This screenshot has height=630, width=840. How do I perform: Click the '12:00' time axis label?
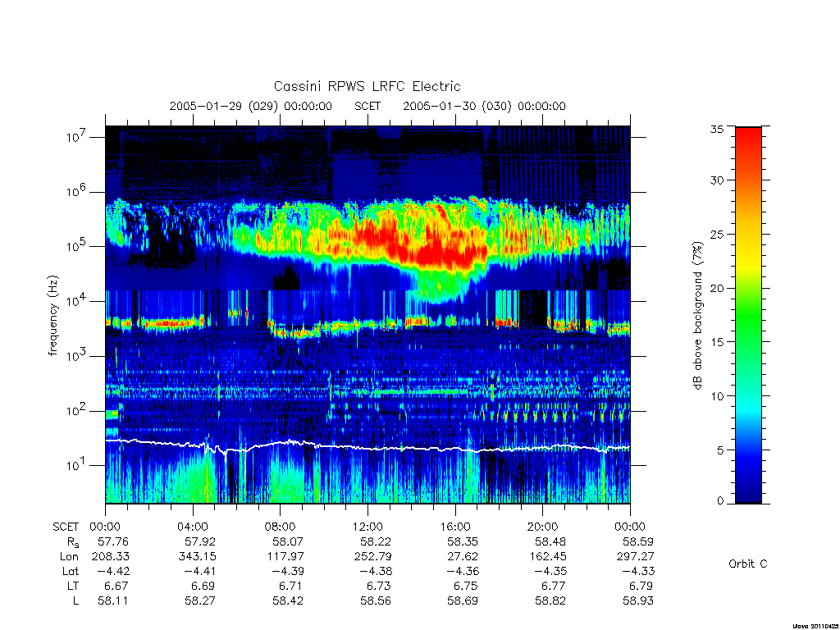coord(367,527)
